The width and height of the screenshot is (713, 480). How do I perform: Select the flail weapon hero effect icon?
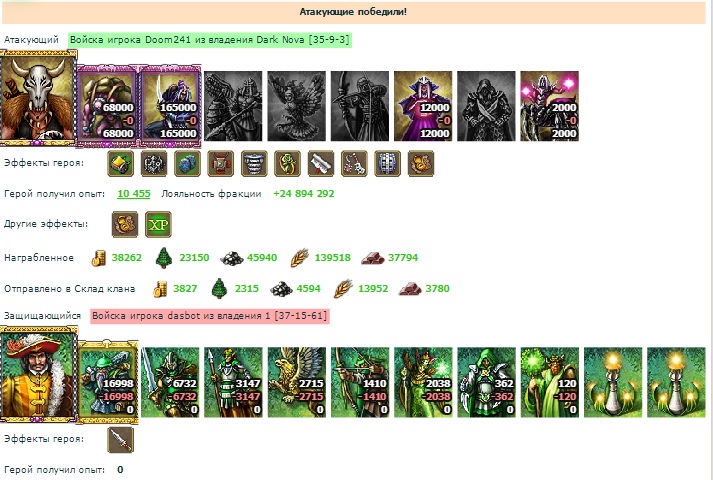click(354, 163)
